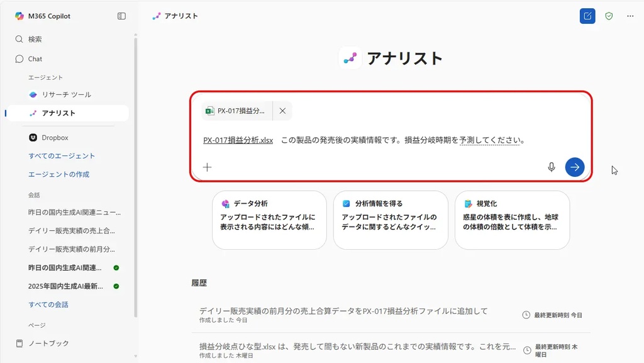Click the new chat compose icon

click(x=587, y=16)
